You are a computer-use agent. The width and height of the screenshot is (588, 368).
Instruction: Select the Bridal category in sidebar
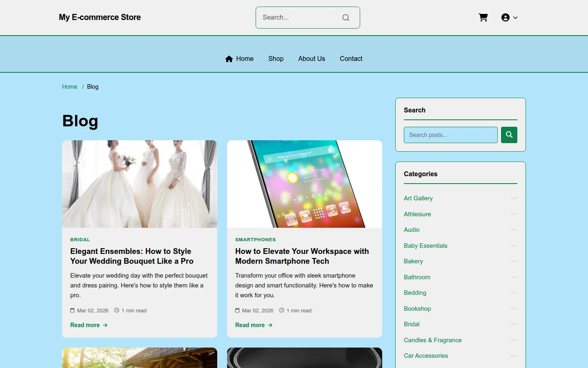412,324
